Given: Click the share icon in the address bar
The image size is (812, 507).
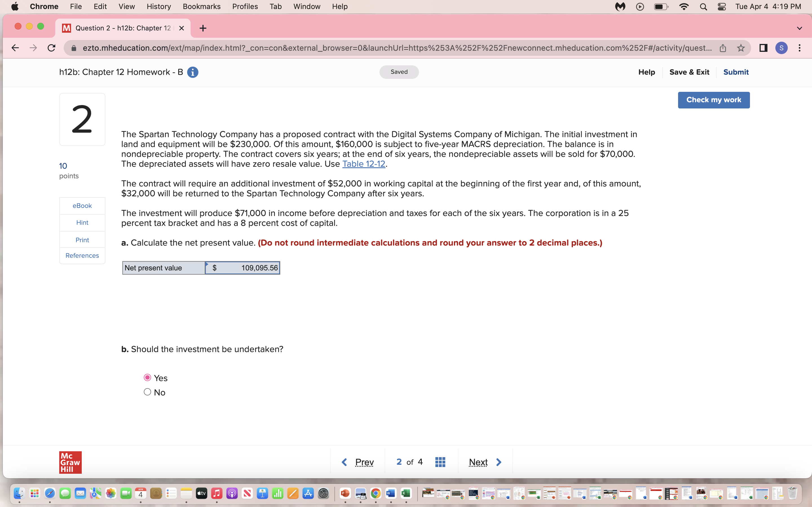Looking at the screenshot, I should 723,48.
